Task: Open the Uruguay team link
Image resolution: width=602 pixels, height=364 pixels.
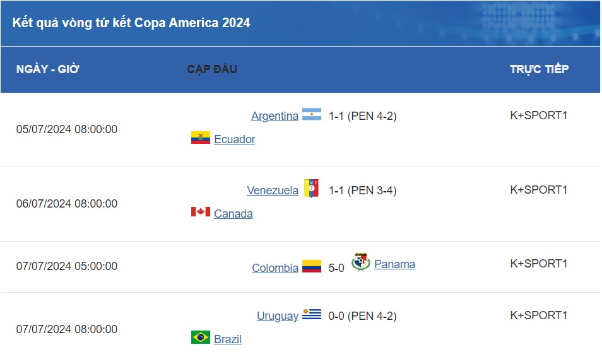Action: (x=278, y=316)
